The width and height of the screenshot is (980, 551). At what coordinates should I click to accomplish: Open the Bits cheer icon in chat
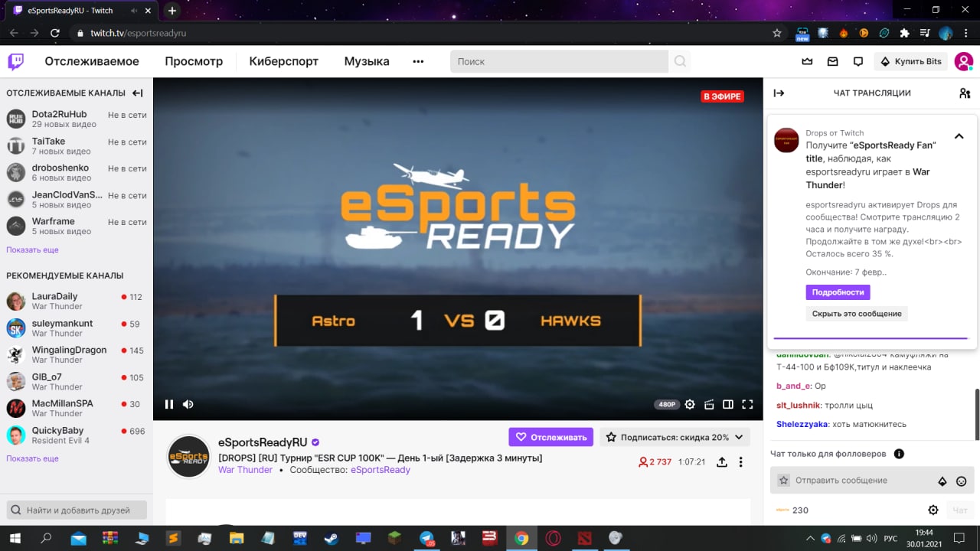tap(942, 481)
